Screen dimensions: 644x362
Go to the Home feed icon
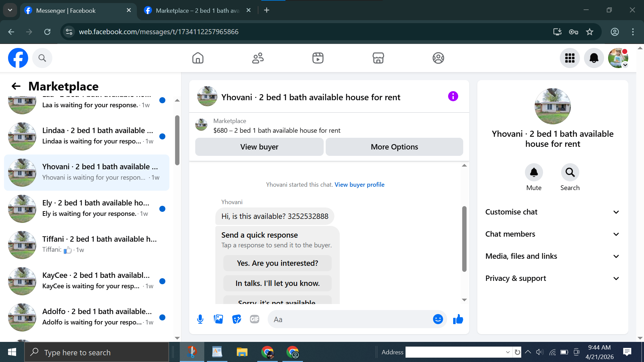[x=198, y=58]
